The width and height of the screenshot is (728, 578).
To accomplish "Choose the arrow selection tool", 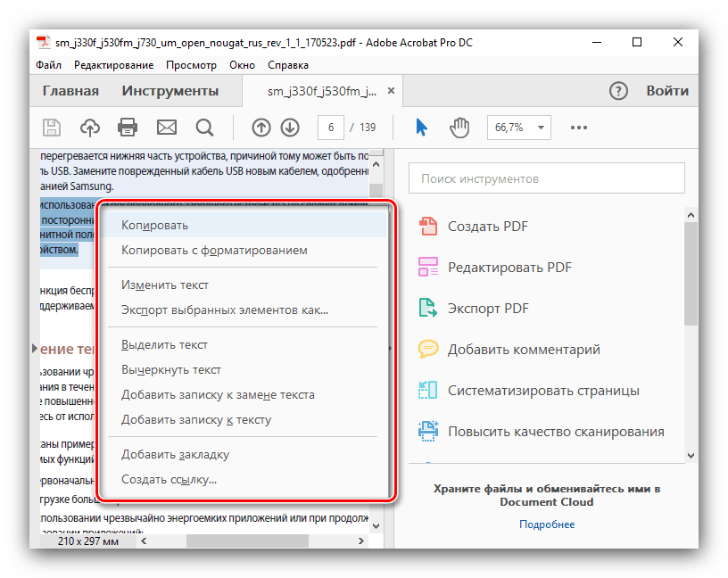I will click(x=422, y=128).
